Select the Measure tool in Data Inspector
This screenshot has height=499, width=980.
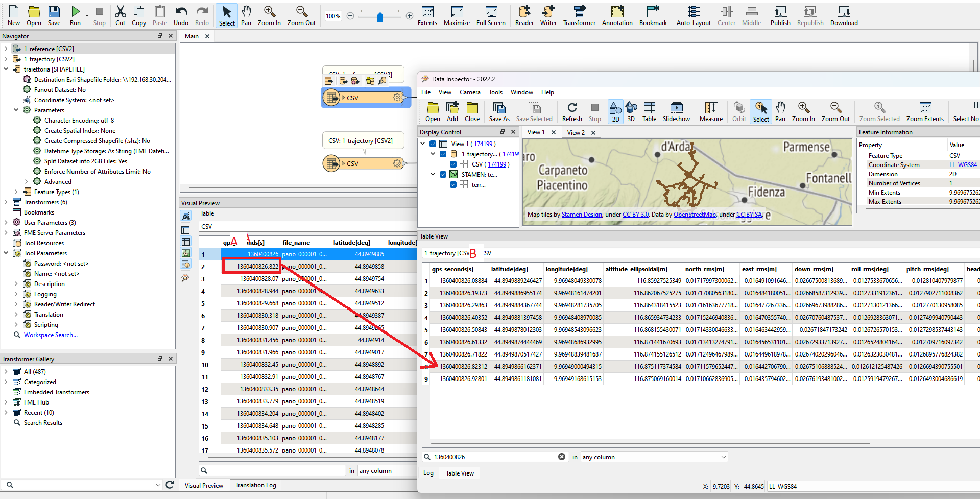pyautogui.click(x=711, y=112)
